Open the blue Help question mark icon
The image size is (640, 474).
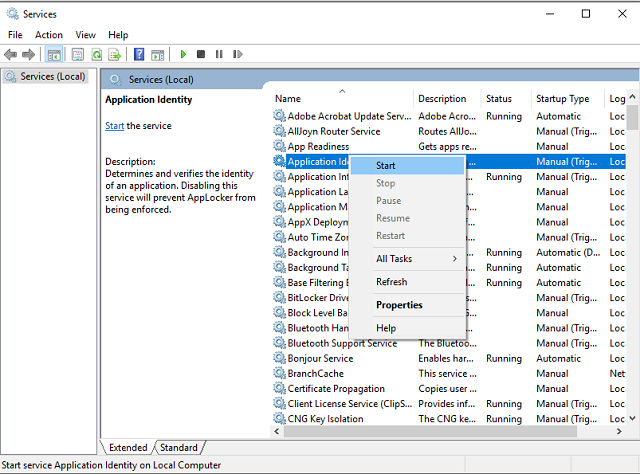pyautogui.click(x=140, y=54)
